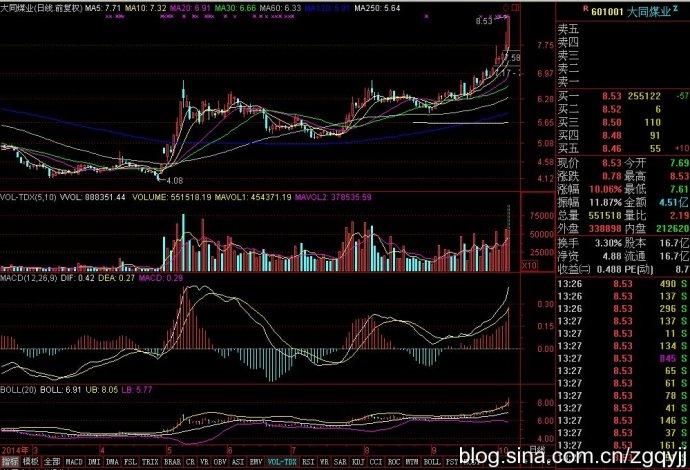This screenshot has width=690, height=470.
Task: Switch to the ASI indicator tab
Action: [x=238, y=462]
